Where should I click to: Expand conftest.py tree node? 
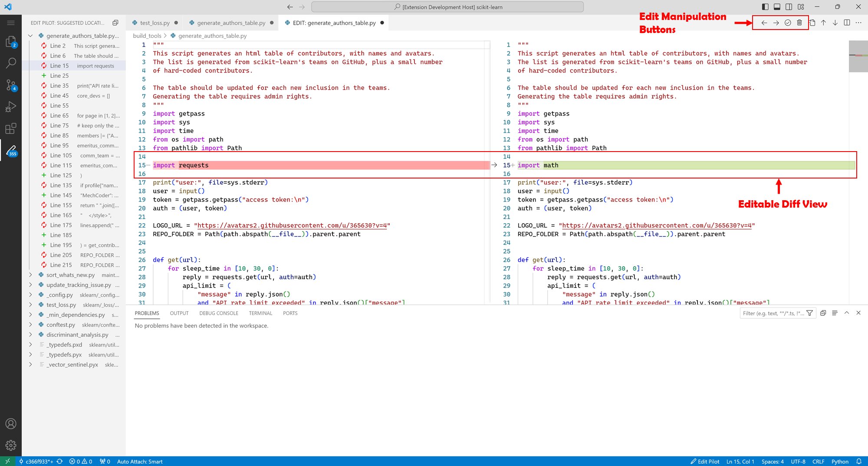[30, 325]
